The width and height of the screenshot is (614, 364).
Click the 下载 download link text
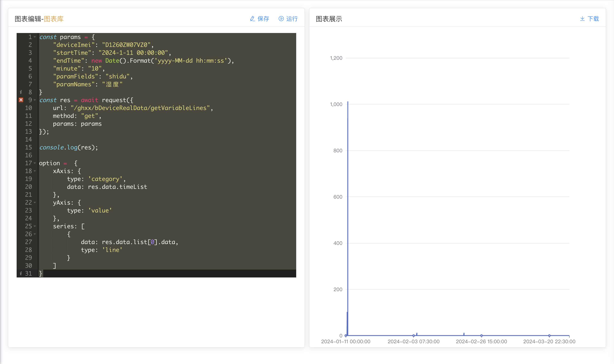click(x=593, y=19)
